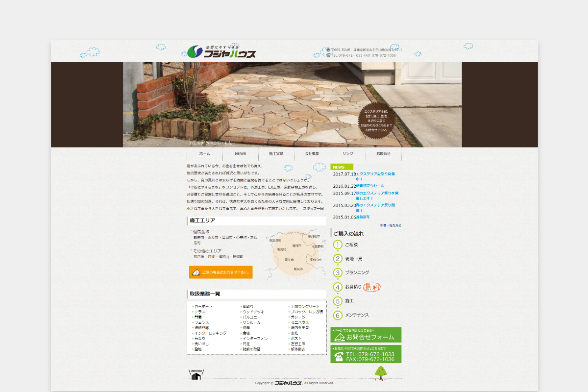This screenshot has width=588, height=392.
Task: Click the ウッドデッキ service link
Action: tap(253, 312)
